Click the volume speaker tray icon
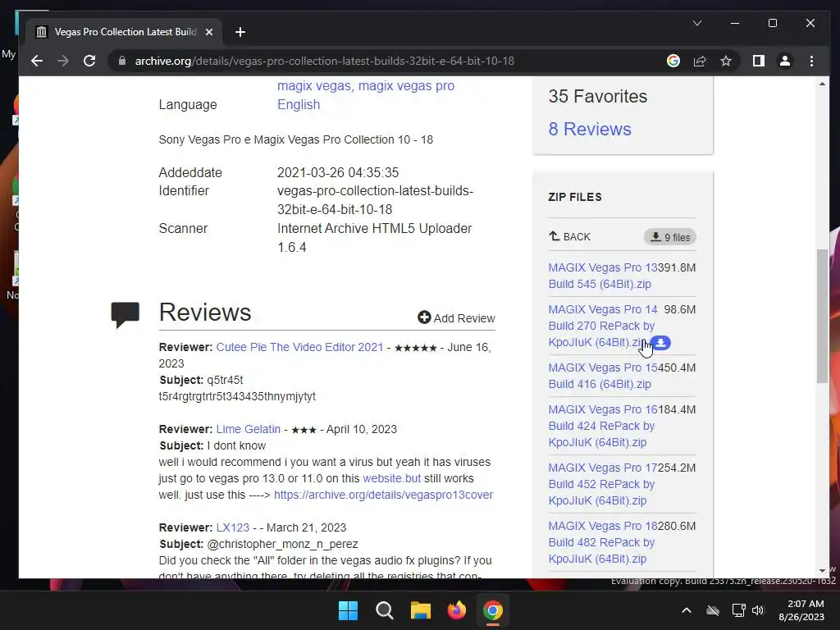The width and height of the screenshot is (840, 630). point(758,610)
